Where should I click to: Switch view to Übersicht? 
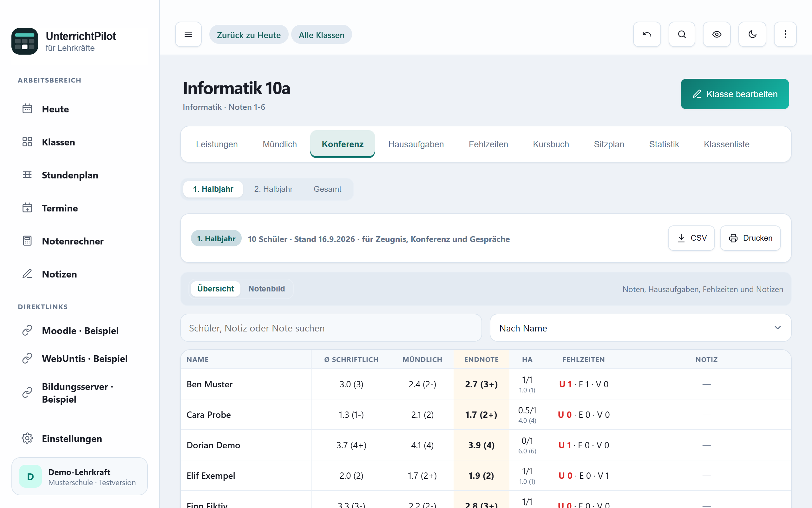(x=215, y=289)
